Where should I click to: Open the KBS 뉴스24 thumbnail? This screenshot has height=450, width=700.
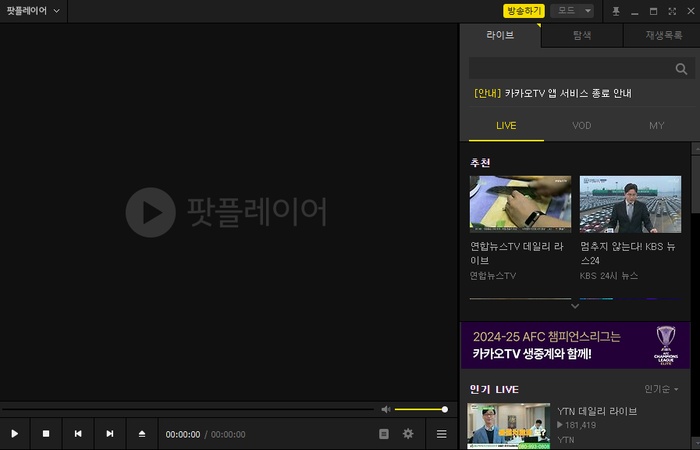point(630,204)
